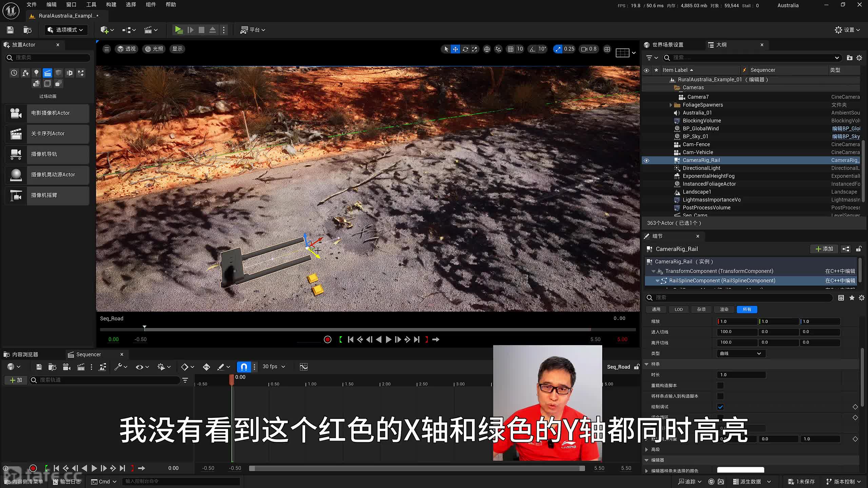Expand the FoliageSpawners folder
The image size is (868, 488).
(671, 105)
